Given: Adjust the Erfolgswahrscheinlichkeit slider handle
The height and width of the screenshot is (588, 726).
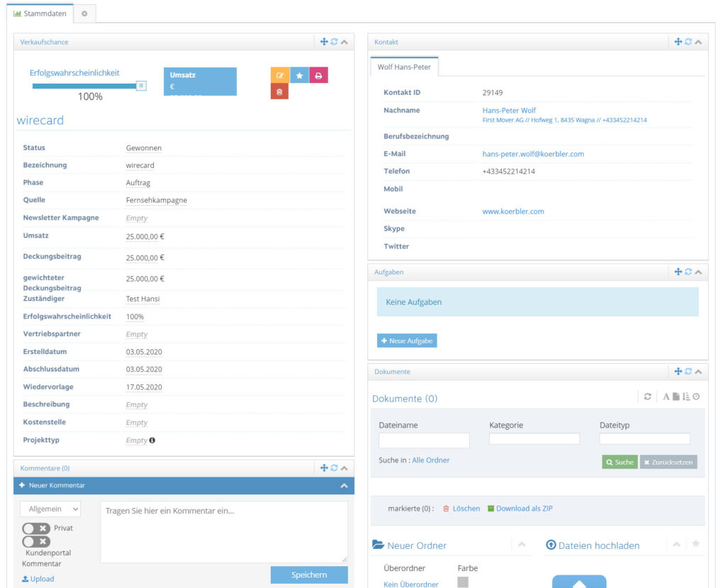Looking at the screenshot, I should pyautogui.click(x=141, y=86).
